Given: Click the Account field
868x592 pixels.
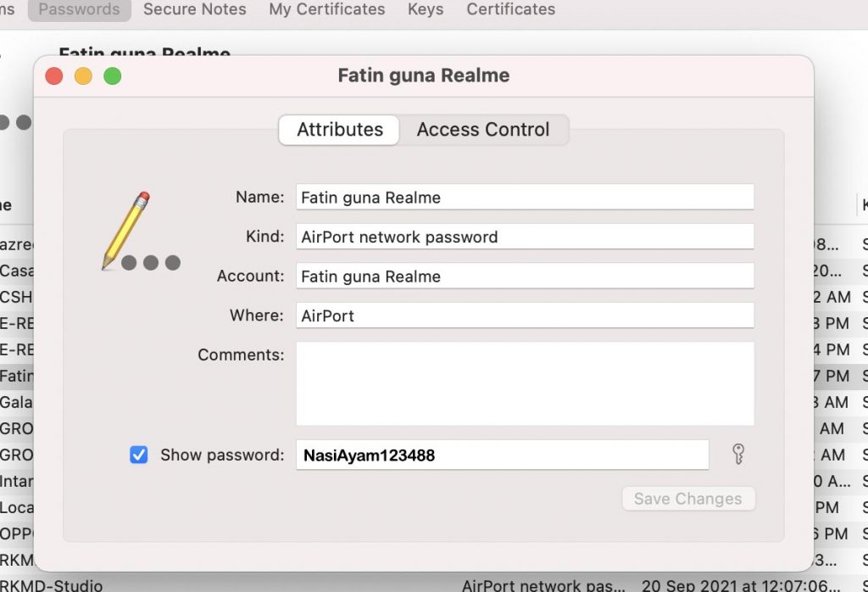Looking at the screenshot, I should (x=525, y=276).
